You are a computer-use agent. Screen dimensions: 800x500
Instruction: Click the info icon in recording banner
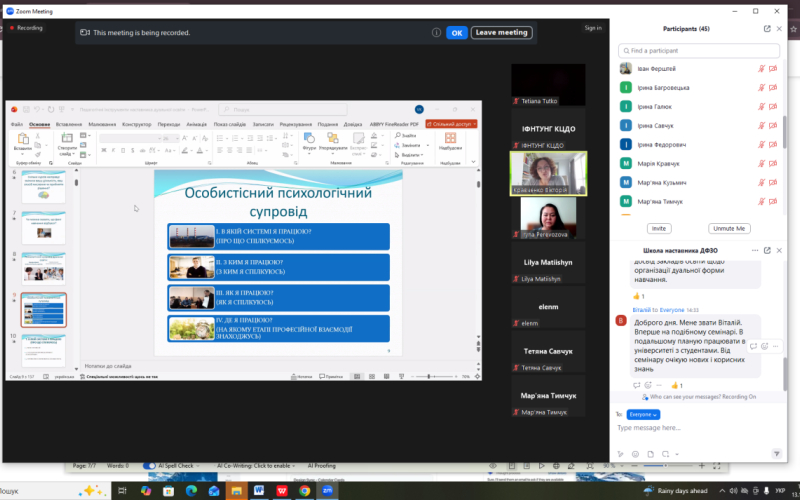pos(436,33)
